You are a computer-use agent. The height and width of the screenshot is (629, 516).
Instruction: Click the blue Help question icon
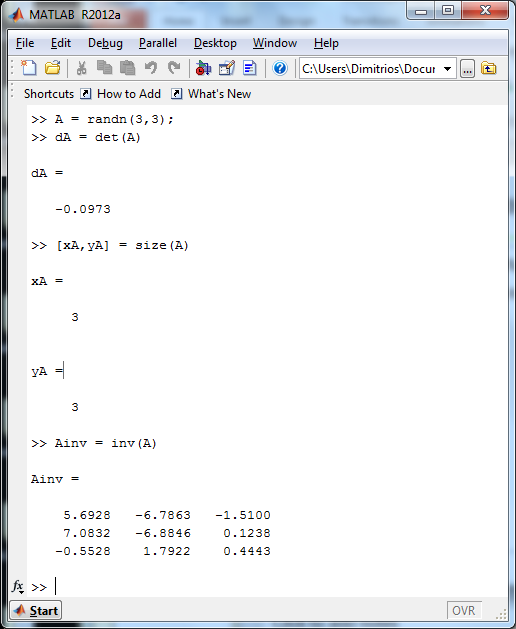280,68
